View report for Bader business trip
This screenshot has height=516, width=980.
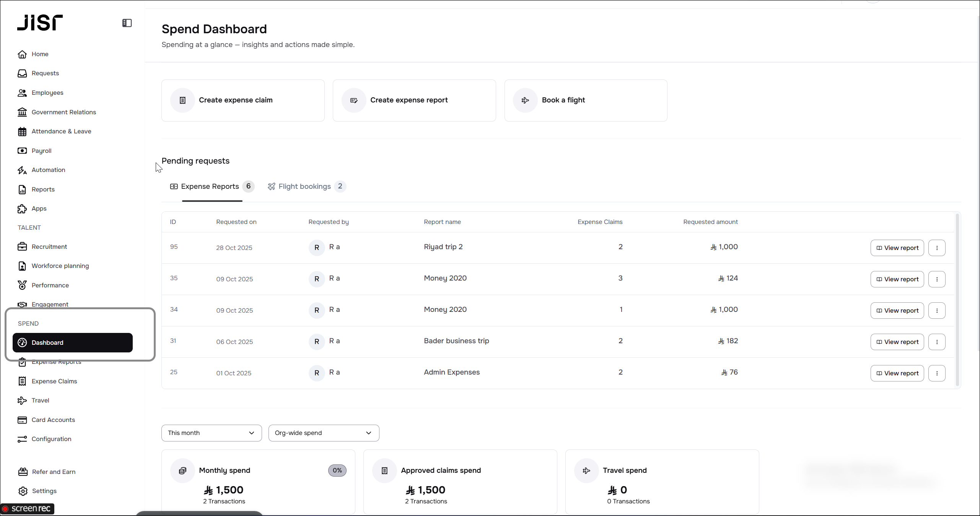897,342
